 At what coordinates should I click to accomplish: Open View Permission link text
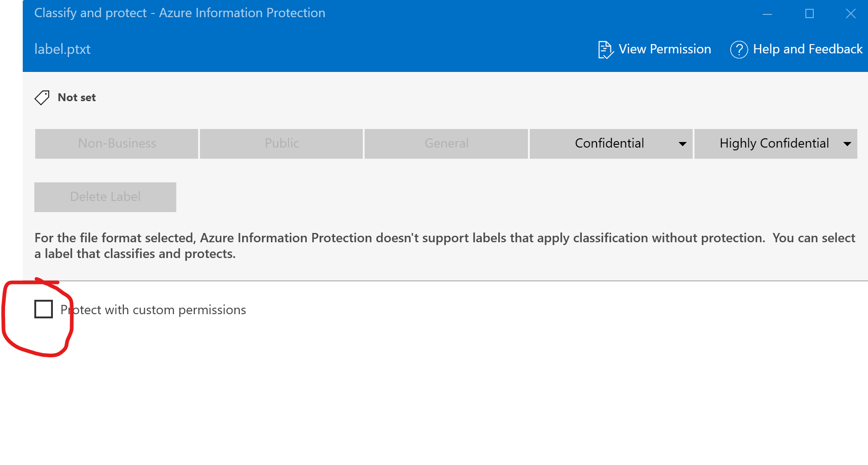pos(665,49)
